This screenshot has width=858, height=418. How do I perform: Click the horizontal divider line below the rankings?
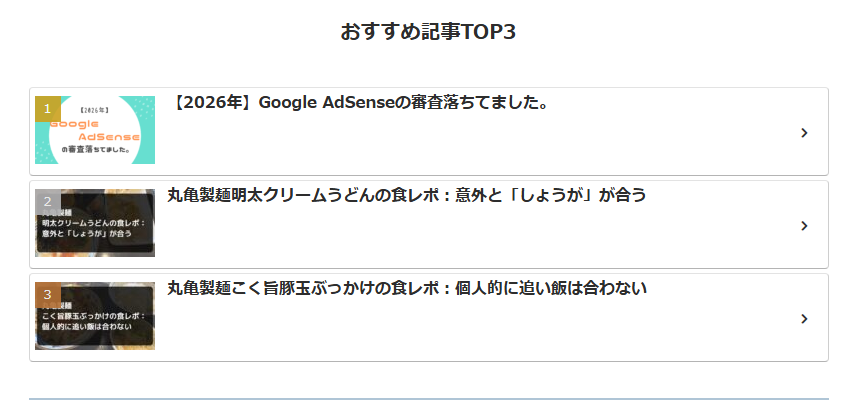428,399
